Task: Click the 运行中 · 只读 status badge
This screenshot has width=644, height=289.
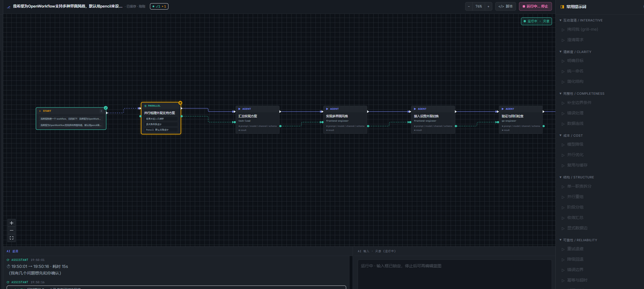Action: tap(536, 21)
